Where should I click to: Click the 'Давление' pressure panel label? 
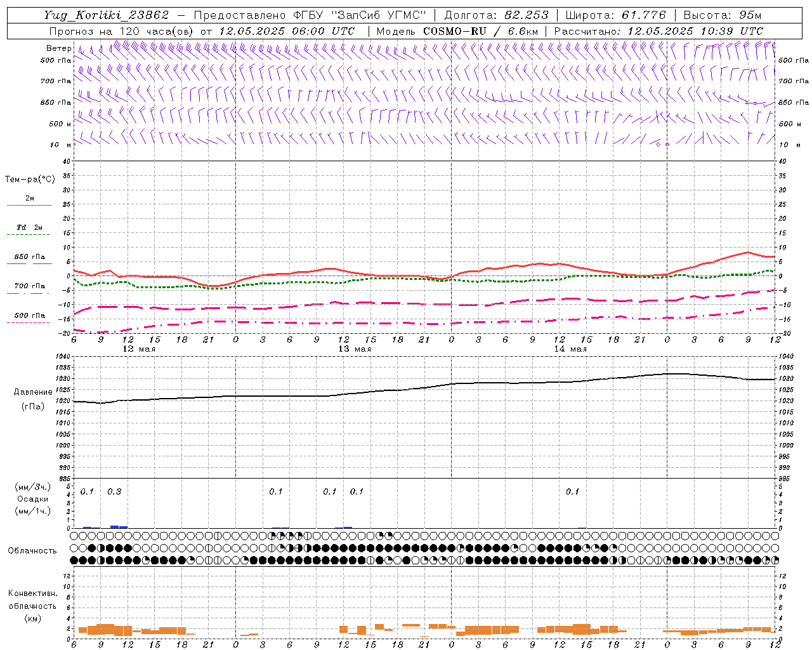pos(33,392)
